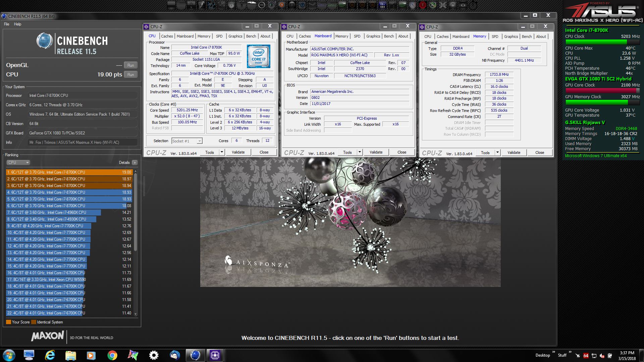644x362 pixels.
Task: Click the Intel Core i7 logo in CPU-Z
Action: (258, 57)
